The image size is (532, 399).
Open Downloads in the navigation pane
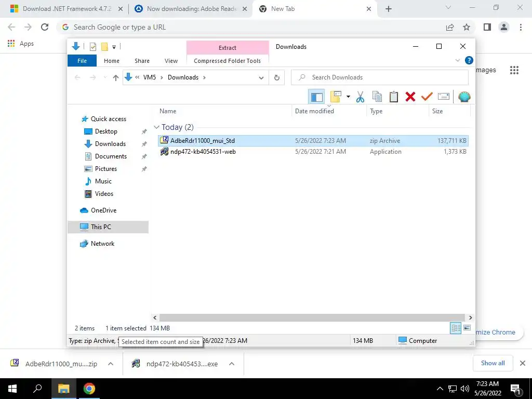110,144
